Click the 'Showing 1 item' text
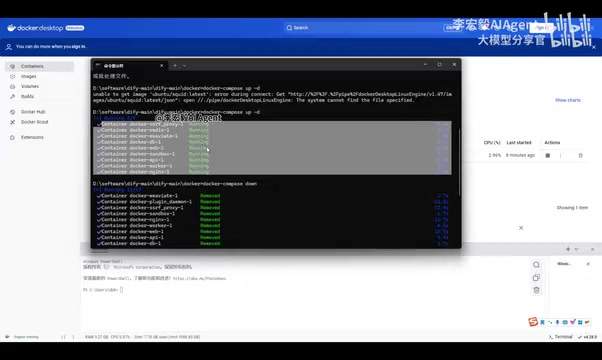 [x=572, y=208]
